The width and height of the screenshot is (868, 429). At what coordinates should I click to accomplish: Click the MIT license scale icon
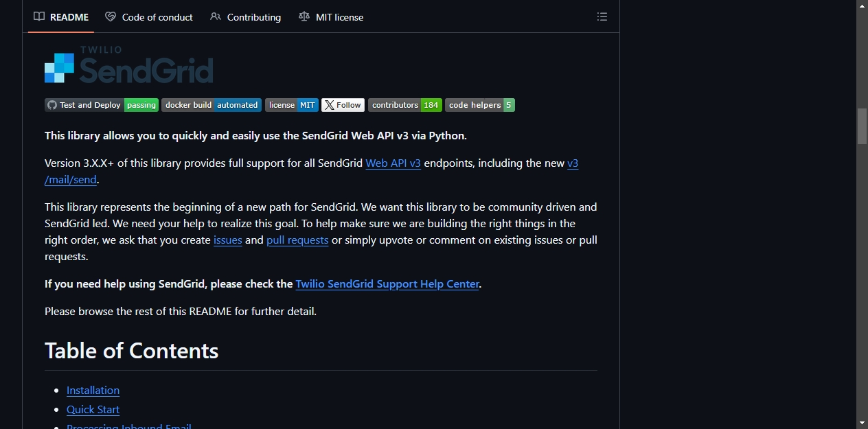tap(304, 17)
